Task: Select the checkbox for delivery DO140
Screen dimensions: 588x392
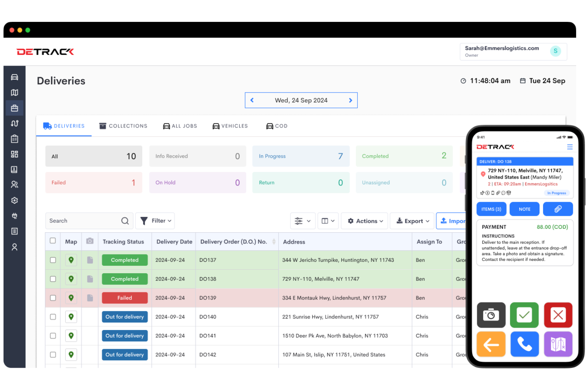Action: point(52,317)
